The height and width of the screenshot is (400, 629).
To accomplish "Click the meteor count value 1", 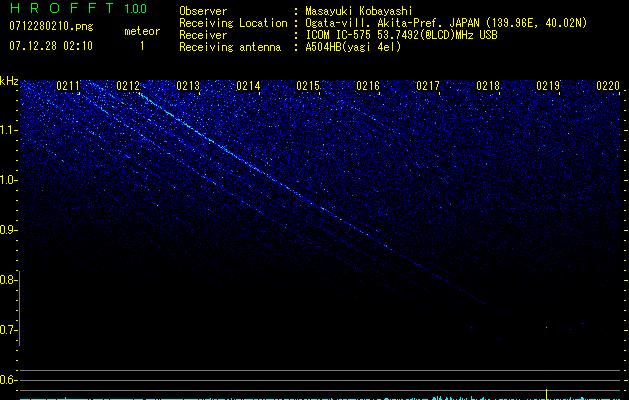I will click(142, 46).
